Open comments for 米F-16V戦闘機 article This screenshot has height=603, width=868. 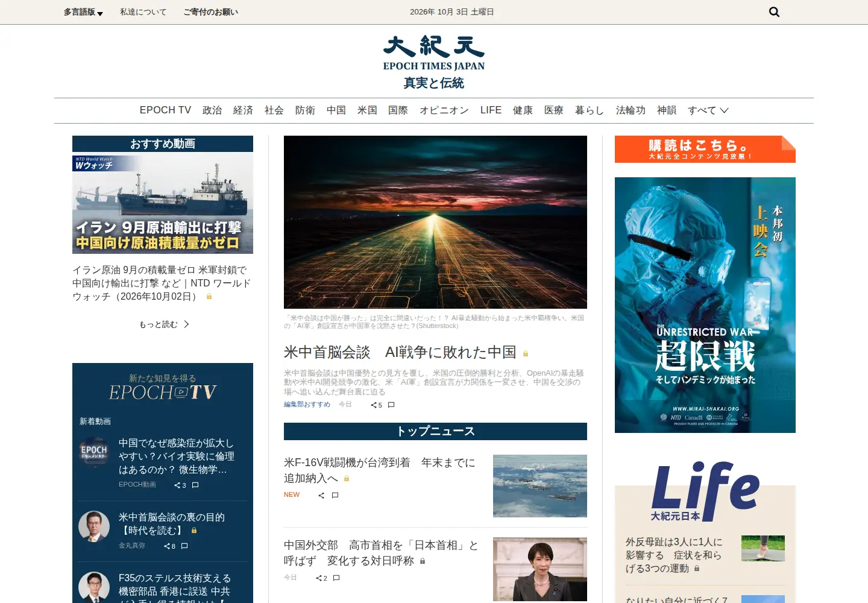[x=335, y=496]
